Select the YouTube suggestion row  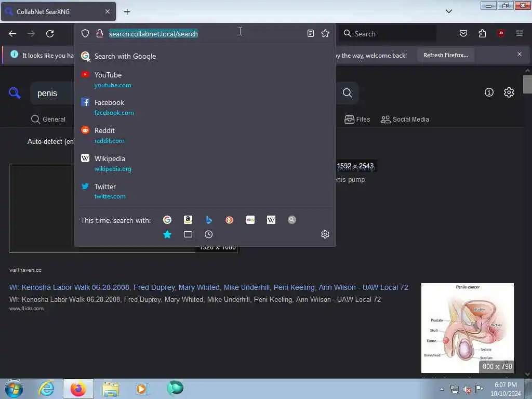(x=205, y=79)
